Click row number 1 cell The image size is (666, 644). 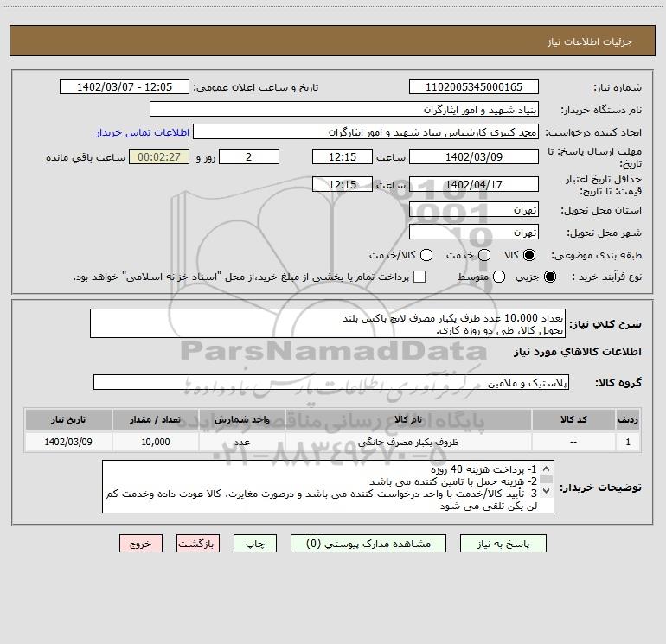tap(628, 442)
